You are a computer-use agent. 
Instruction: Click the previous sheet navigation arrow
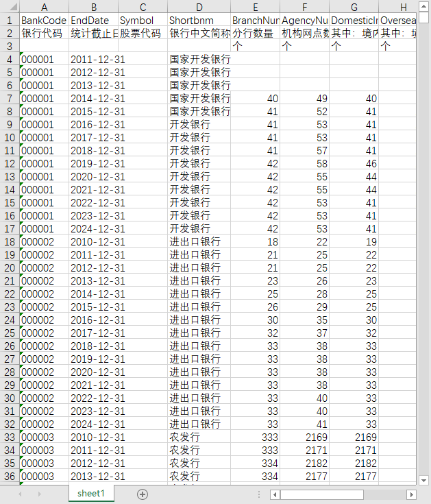21,494
